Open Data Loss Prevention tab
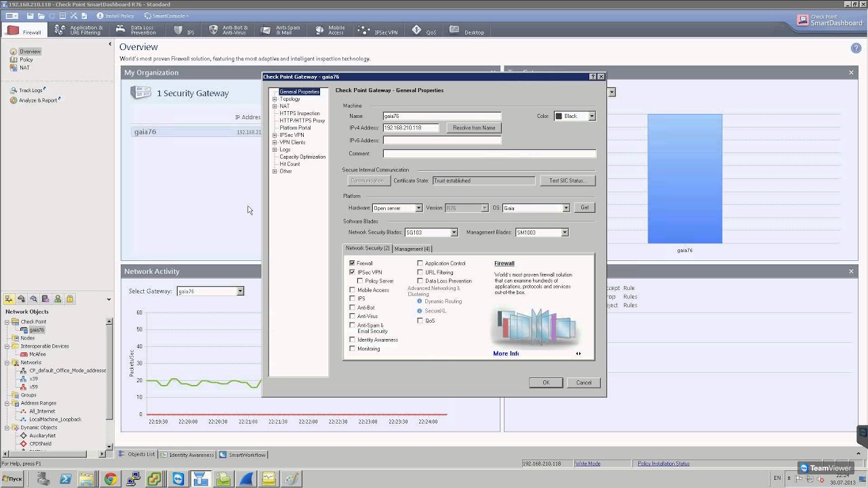 coord(136,30)
